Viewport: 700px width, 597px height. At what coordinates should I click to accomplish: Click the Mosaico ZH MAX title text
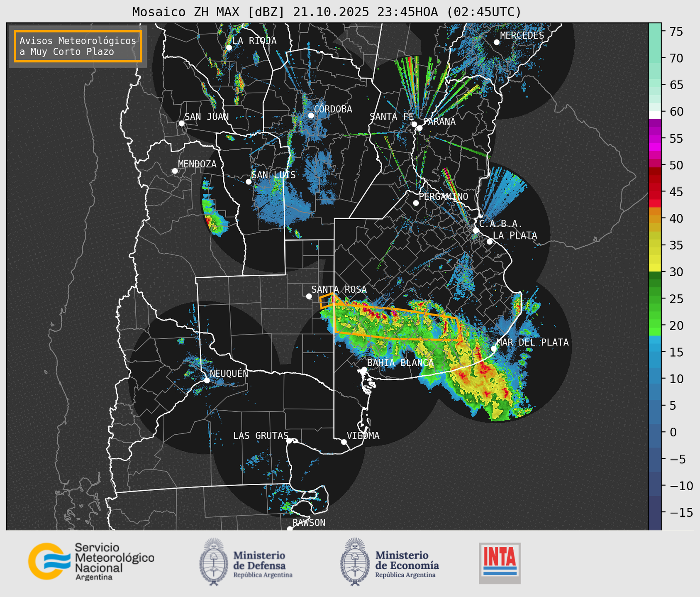pos(326,12)
